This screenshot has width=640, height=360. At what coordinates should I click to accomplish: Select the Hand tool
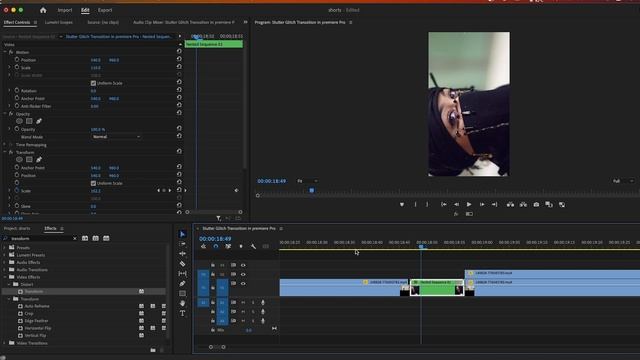(x=182, y=303)
